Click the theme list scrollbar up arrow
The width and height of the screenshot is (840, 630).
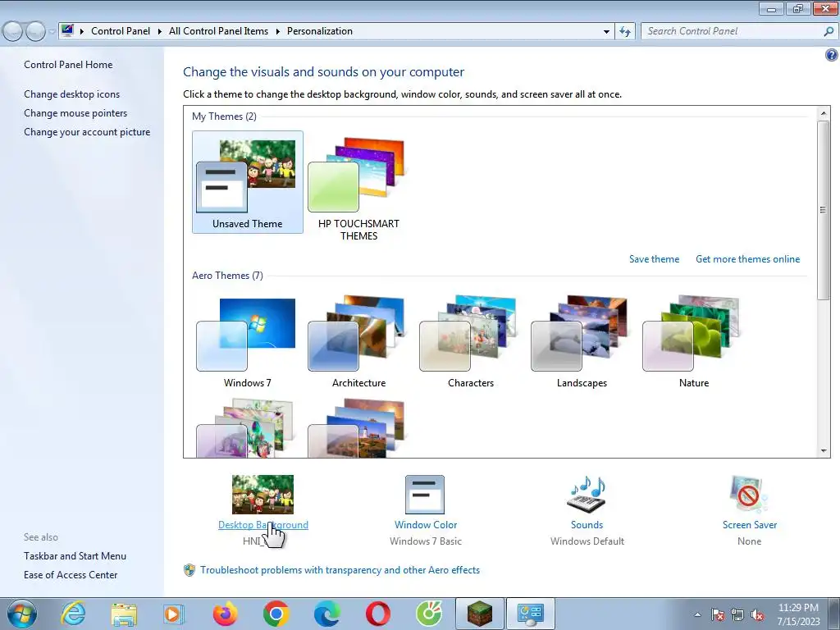[x=824, y=112]
